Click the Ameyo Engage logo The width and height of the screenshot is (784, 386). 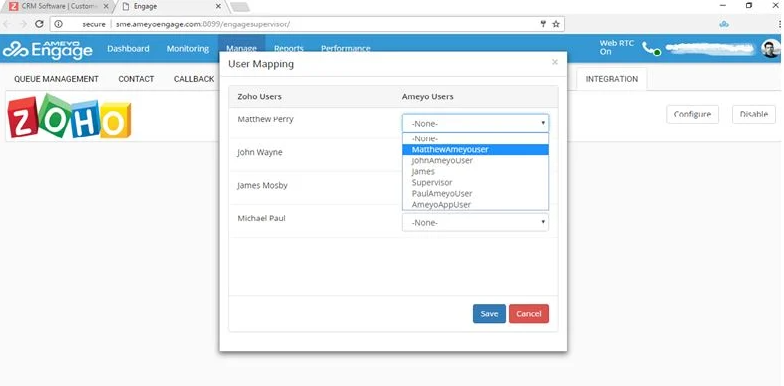pos(48,50)
